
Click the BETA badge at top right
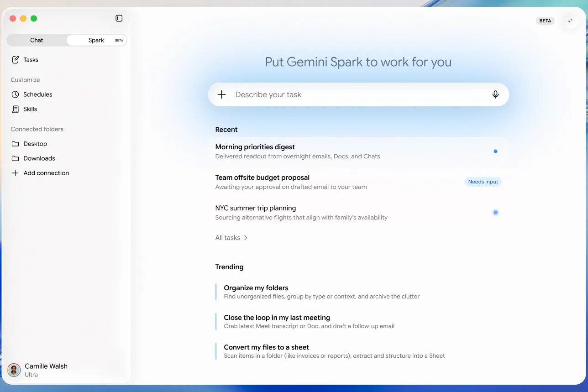click(x=545, y=21)
